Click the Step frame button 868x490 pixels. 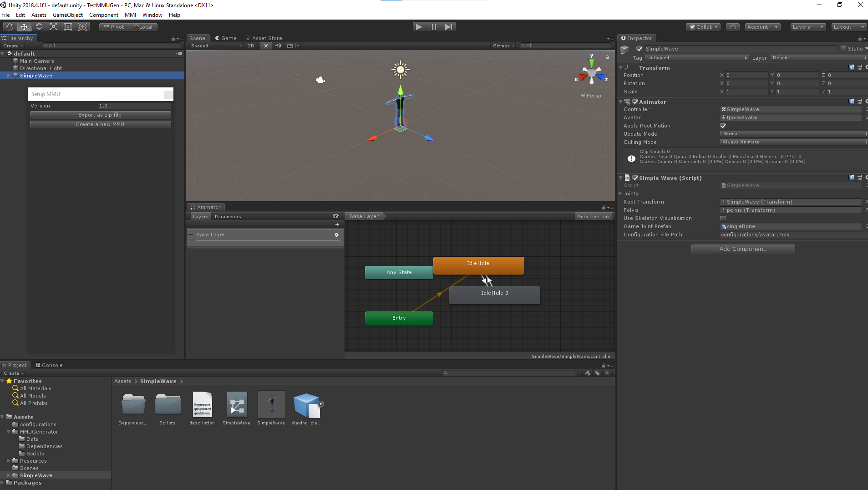click(448, 27)
